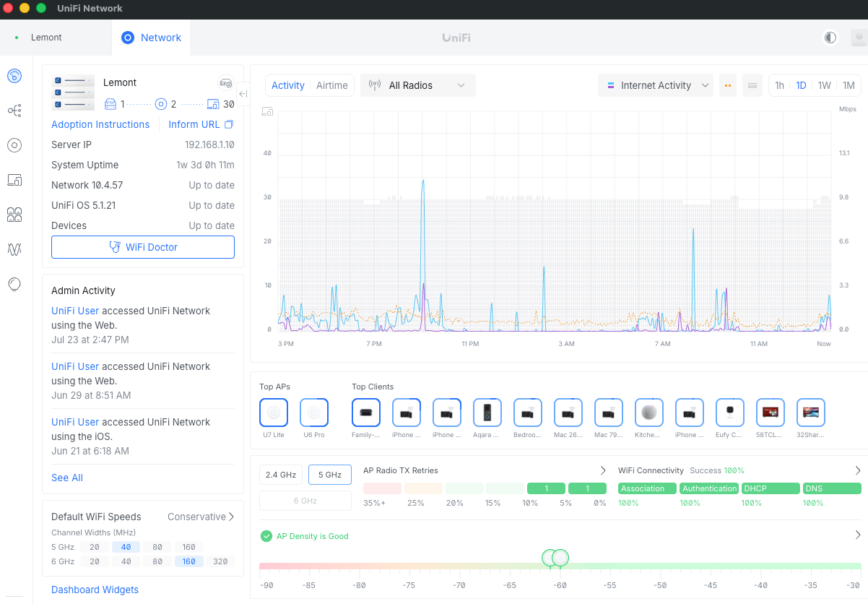Open the Network application tab

pos(151,38)
